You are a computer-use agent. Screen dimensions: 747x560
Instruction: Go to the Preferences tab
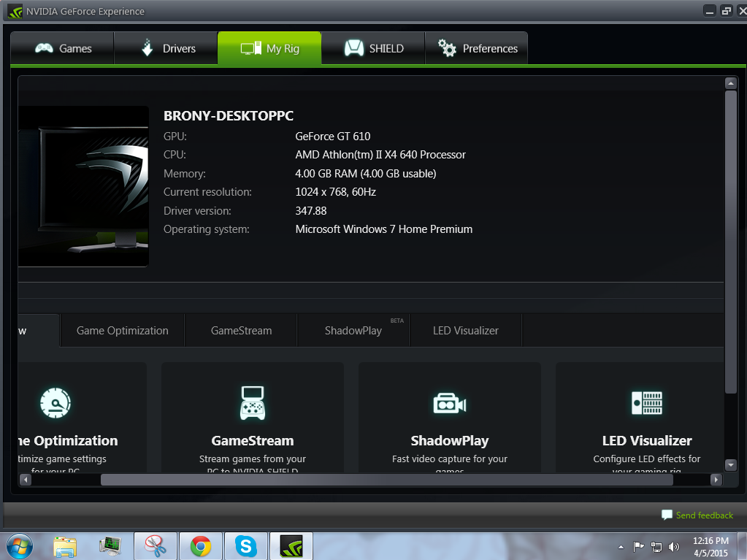pos(476,48)
